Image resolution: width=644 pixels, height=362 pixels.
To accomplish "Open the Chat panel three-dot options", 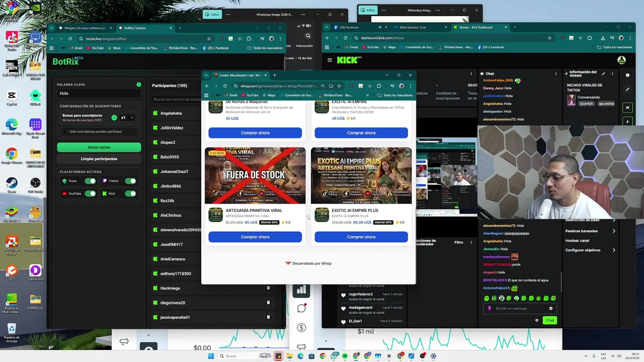I will point(556,74).
